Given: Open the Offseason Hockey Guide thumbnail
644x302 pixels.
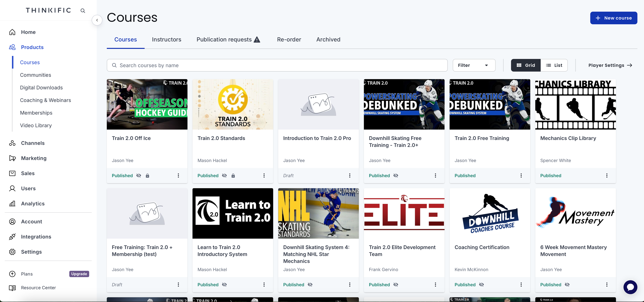Looking at the screenshot, I should [x=147, y=105].
